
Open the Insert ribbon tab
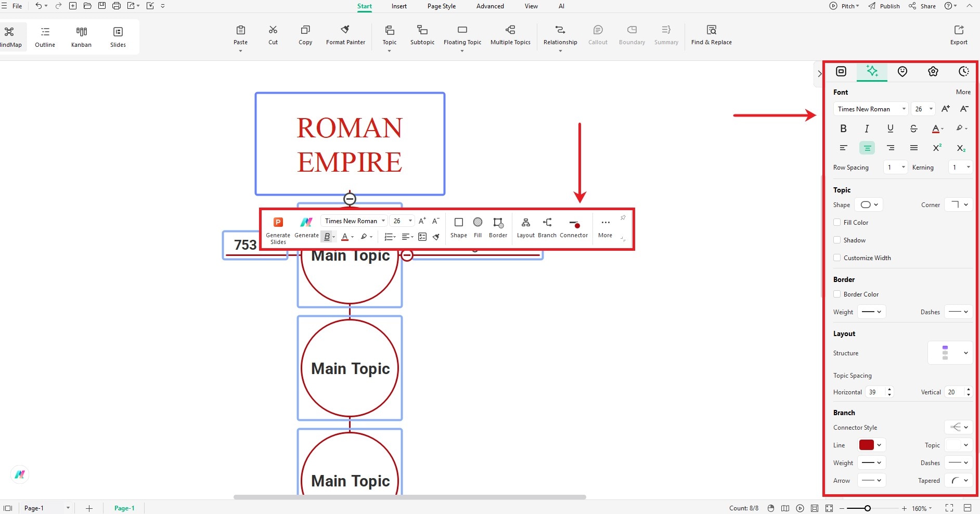(x=399, y=6)
